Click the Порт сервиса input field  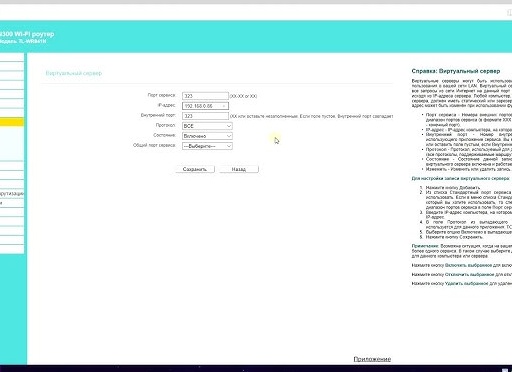point(205,96)
